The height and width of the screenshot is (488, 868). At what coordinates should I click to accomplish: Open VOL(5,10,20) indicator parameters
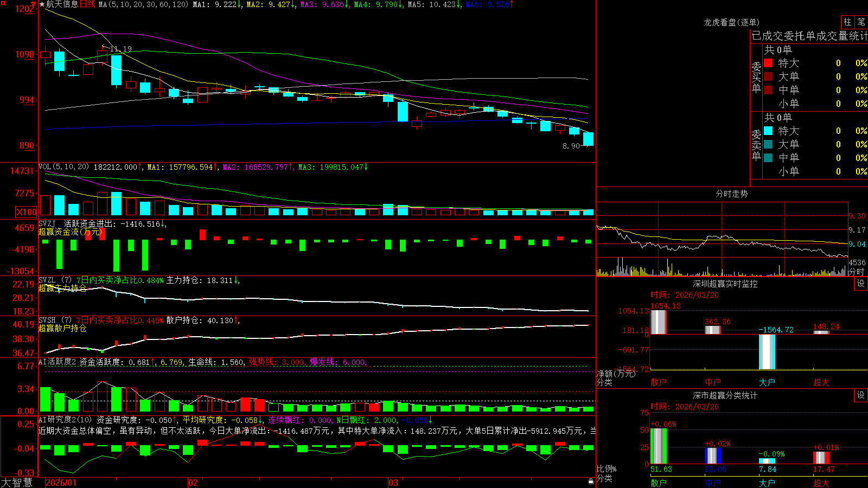63,167
